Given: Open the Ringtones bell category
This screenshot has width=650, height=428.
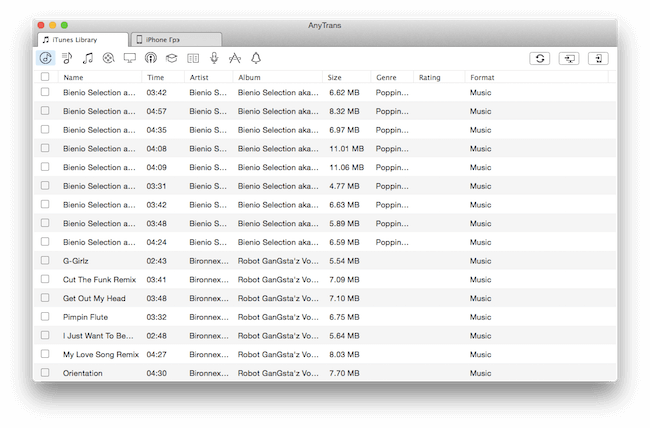Looking at the screenshot, I should pos(256,58).
